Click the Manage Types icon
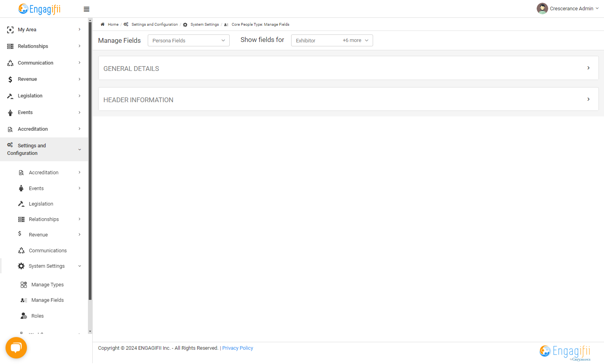The height and width of the screenshot is (364, 604). pos(24,285)
